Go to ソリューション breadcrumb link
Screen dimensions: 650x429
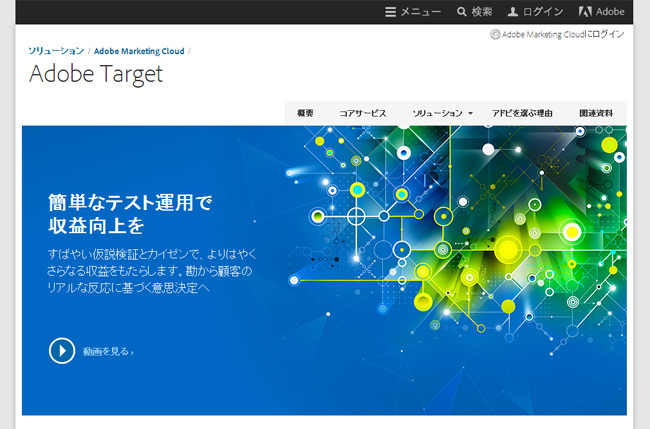tap(56, 51)
